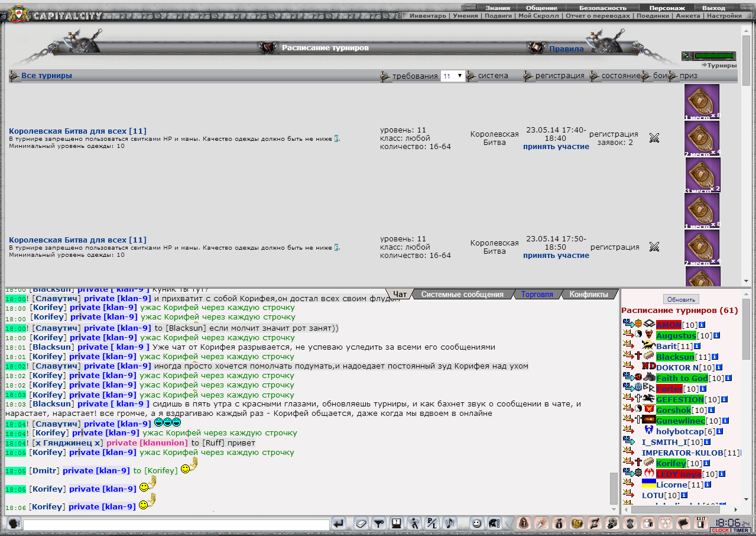Click the speaking head icon beside chat input
The height and width of the screenshot is (536, 756).
pyautogui.click(x=13, y=524)
